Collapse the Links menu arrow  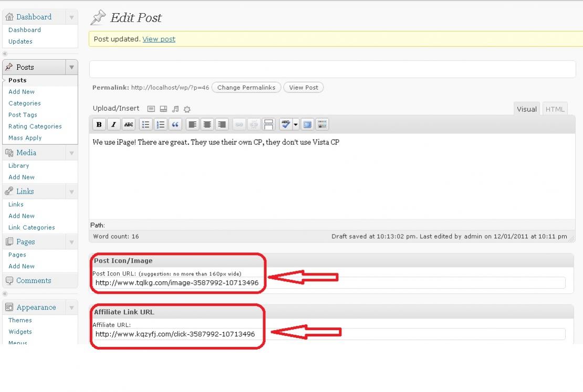pyautogui.click(x=71, y=192)
